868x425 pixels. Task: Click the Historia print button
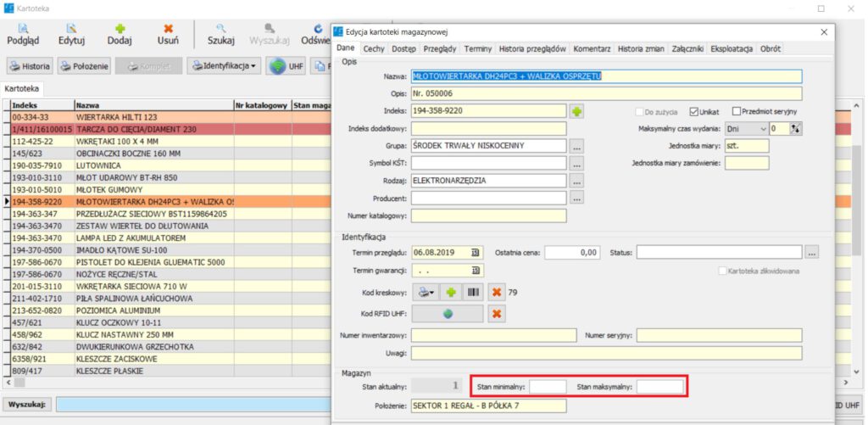click(x=30, y=66)
